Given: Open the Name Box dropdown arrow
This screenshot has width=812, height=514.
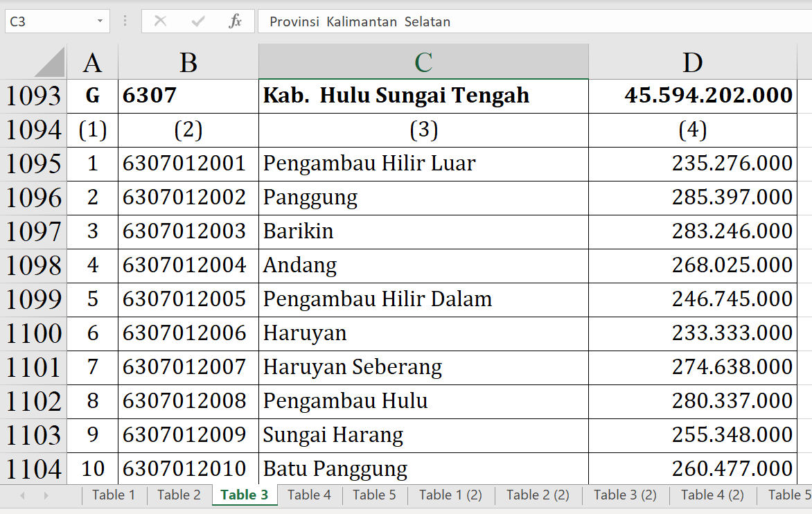Looking at the screenshot, I should (100, 21).
